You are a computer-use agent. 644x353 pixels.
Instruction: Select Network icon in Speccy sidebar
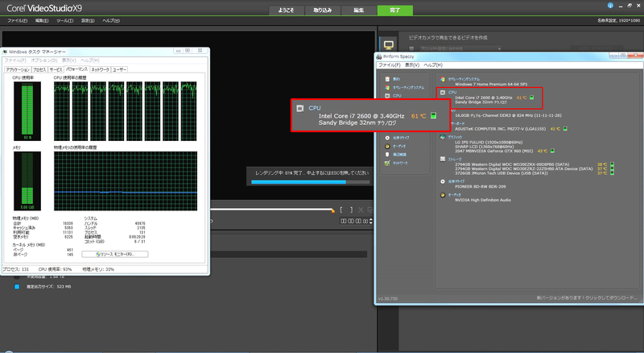point(387,163)
